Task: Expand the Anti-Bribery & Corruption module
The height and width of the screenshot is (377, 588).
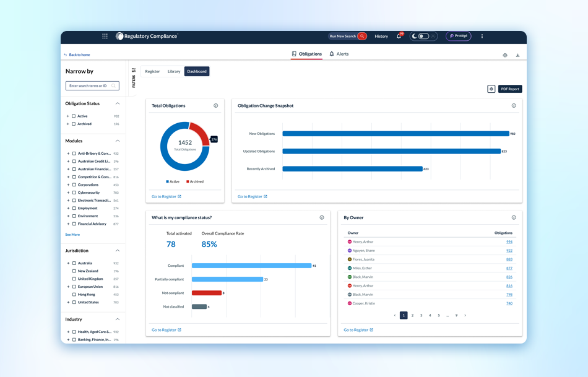Action: tap(67, 154)
